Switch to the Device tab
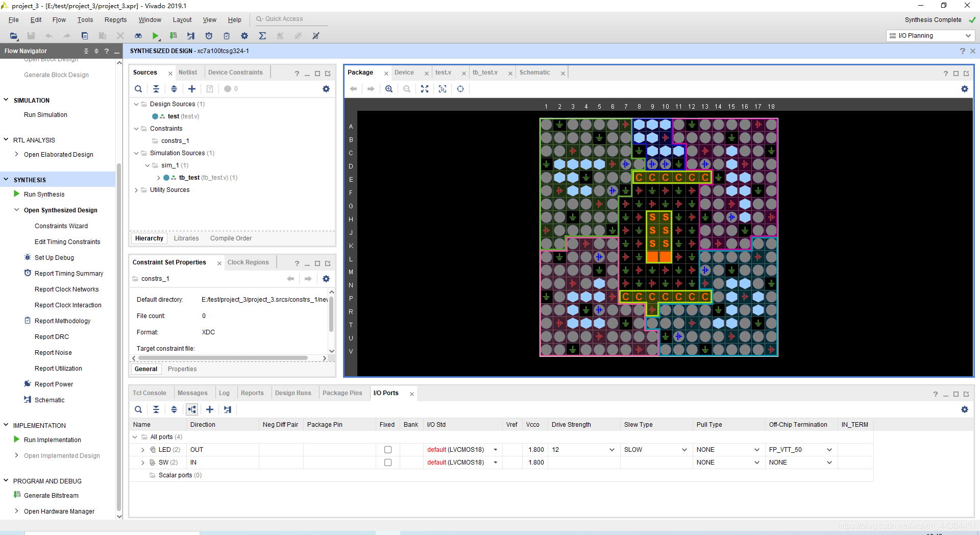This screenshot has height=535, width=980. (x=404, y=72)
